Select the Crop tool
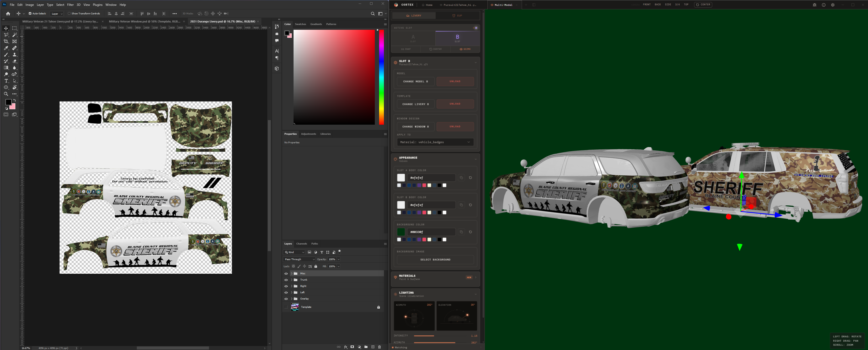The height and width of the screenshot is (350, 868). 6,41
